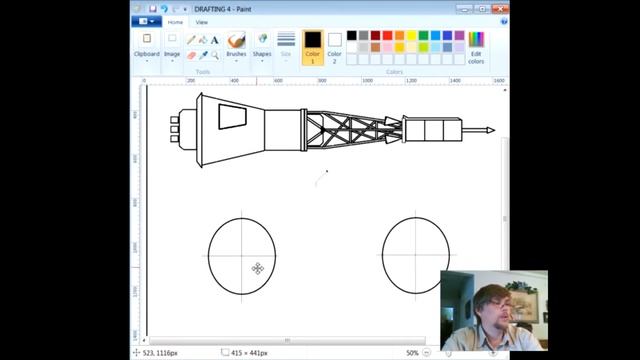Pick the brown color swatch
The height and width of the screenshot is (360, 640).
[376, 47]
